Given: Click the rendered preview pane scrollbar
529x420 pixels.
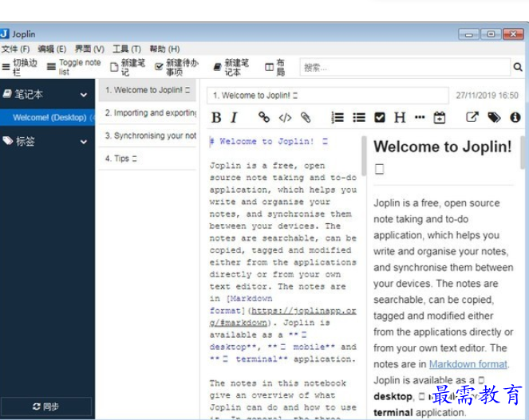Looking at the screenshot, I should coord(523,153).
